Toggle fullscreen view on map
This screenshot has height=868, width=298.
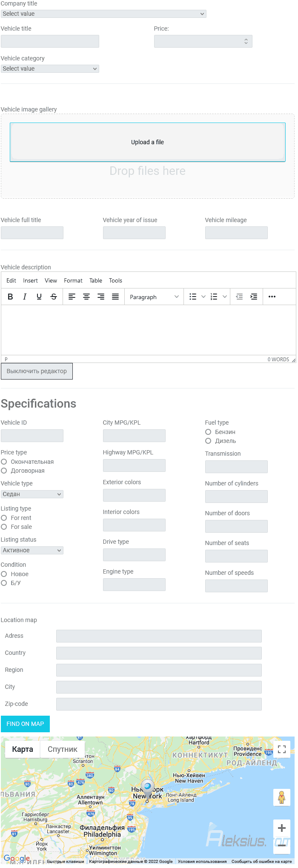(x=282, y=749)
